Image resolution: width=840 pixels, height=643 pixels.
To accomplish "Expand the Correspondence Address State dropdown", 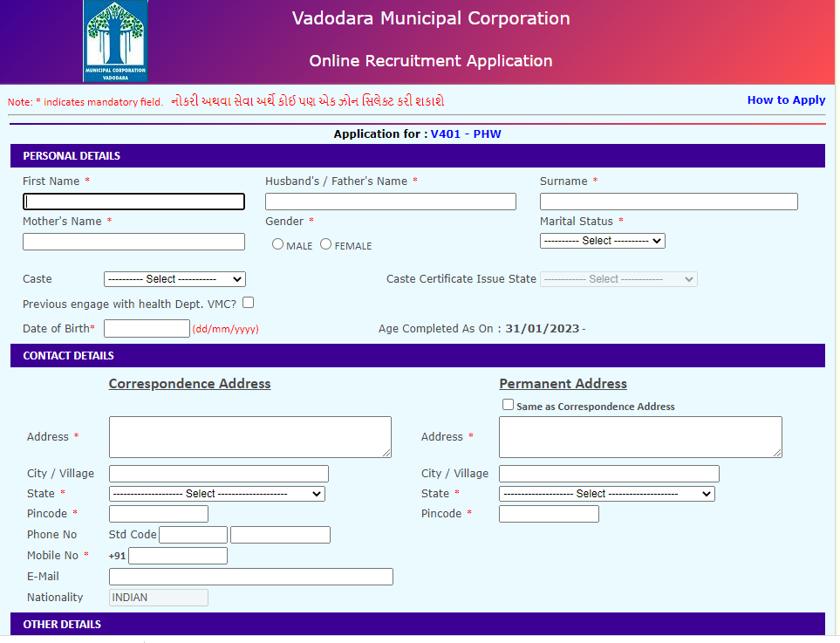I will tap(215, 493).
